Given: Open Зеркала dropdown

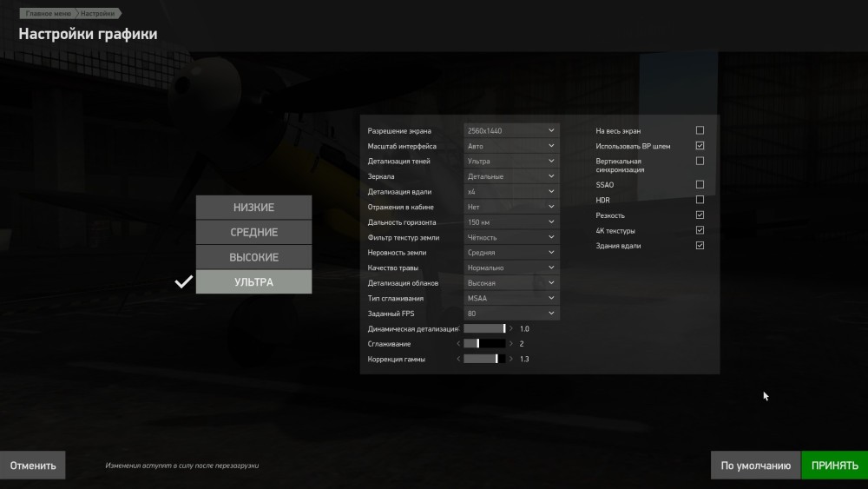Looking at the screenshot, I should [x=511, y=176].
